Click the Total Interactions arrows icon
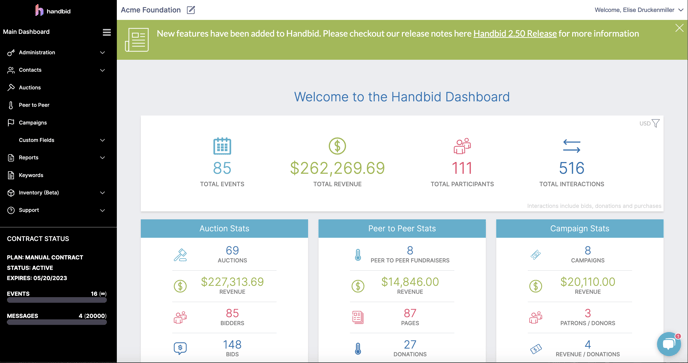688x363 pixels. [x=572, y=146]
